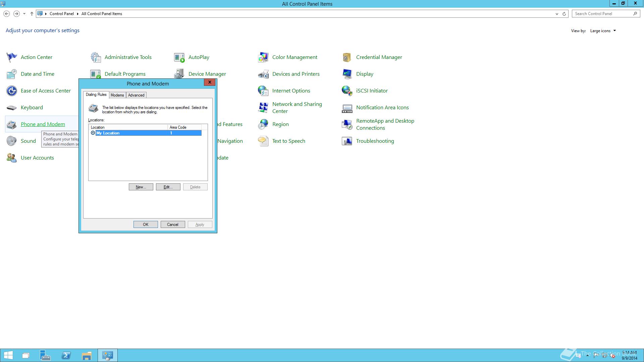Click the AutoPlay icon

[179, 57]
